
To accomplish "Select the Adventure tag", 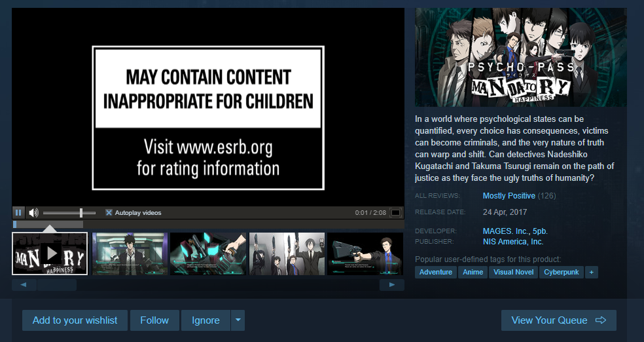I will click(436, 272).
